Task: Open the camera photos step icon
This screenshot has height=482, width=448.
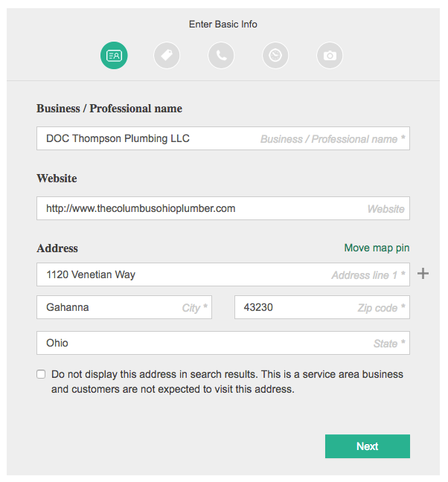Action: 330,55
